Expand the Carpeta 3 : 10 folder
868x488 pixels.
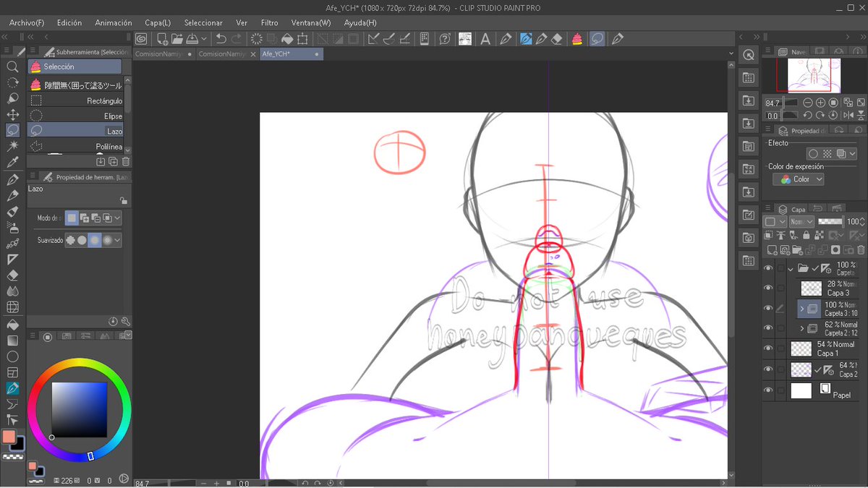[x=801, y=309]
